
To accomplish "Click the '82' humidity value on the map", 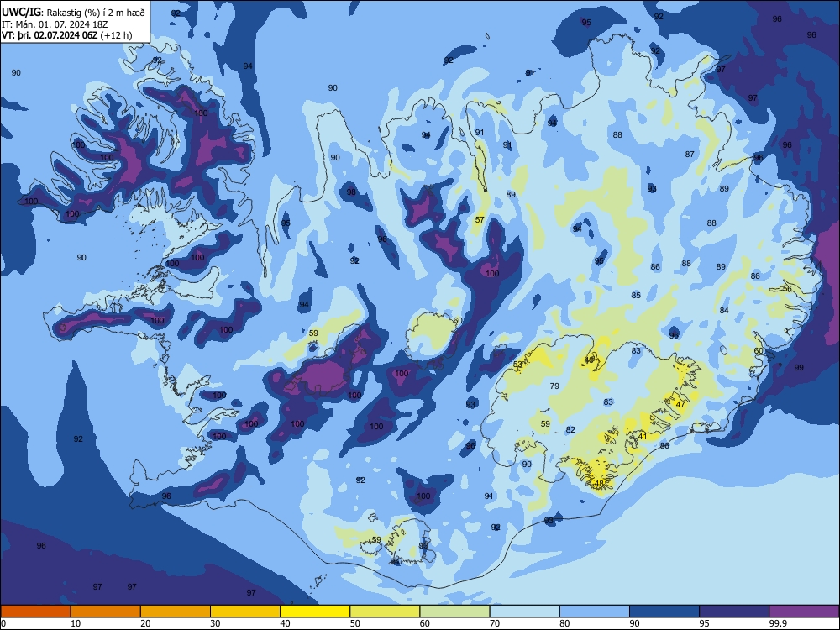I will coord(570,429).
